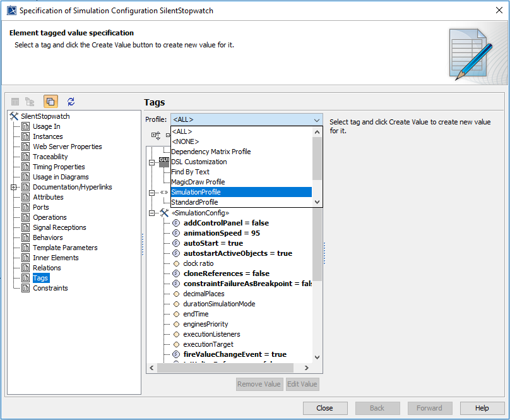Click the page icon beside Attributes

point(25,197)
